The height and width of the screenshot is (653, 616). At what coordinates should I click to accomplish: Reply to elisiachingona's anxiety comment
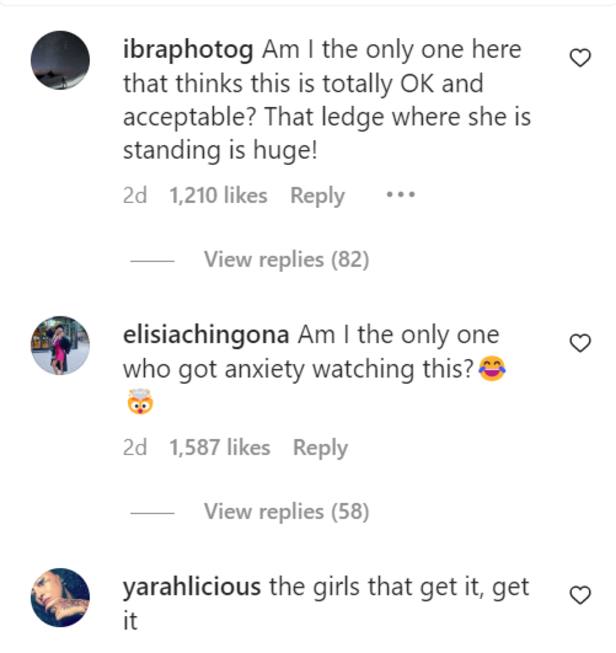click(x=320, y=448)
